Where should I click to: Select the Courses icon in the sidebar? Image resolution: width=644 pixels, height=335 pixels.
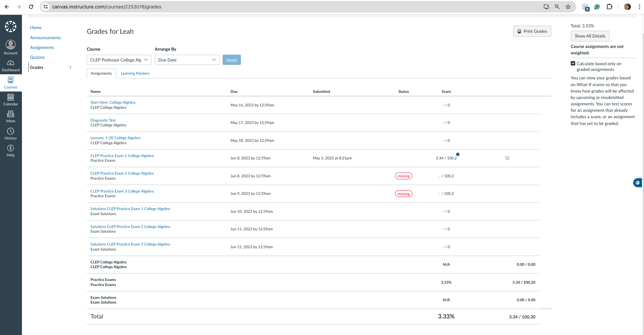click(x=10, y=82)
